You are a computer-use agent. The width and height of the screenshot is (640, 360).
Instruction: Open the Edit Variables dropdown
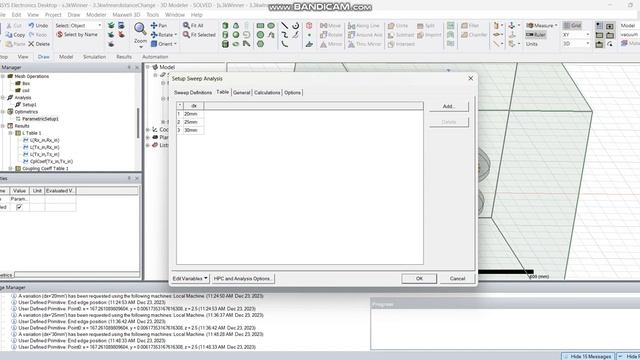click(x=190, y=278)
